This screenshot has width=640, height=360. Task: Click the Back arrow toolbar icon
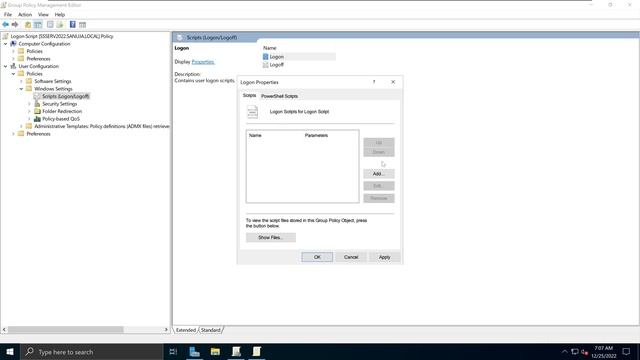point(5,24)
